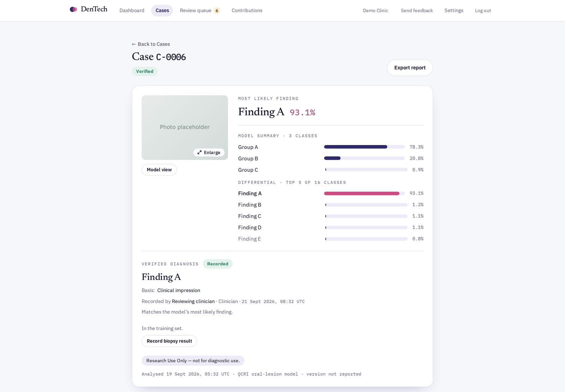Click the Group B probability bar
Image resolution: width=565 pixels, height=392 pixels.
pos(364,158)
